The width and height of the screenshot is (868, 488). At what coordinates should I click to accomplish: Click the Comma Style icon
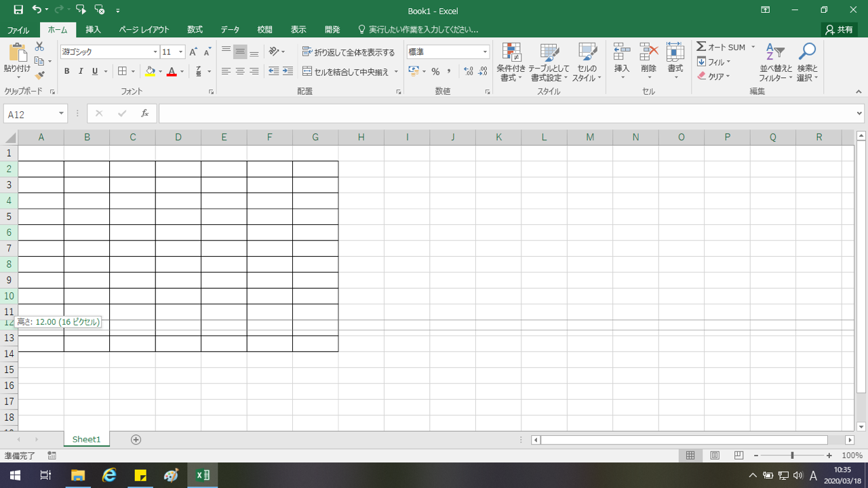pos(449,71)
